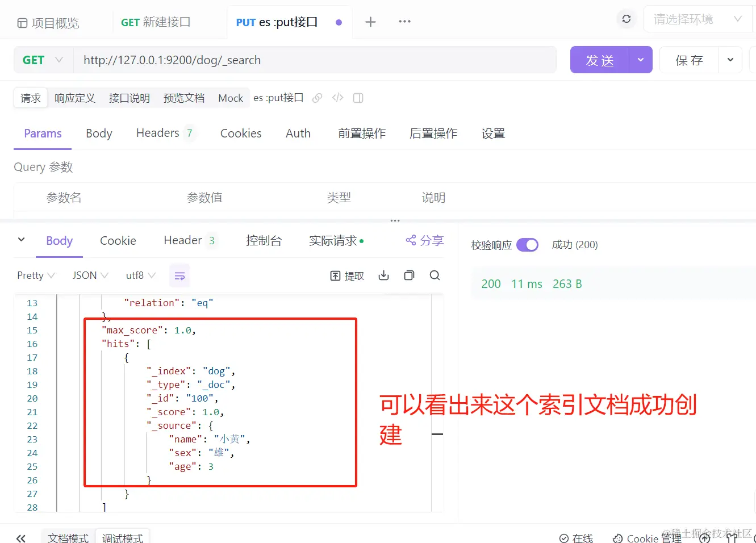Click the 项目概览 overview icon
Viewport: 756px width, 543px height.
point(22,23)
